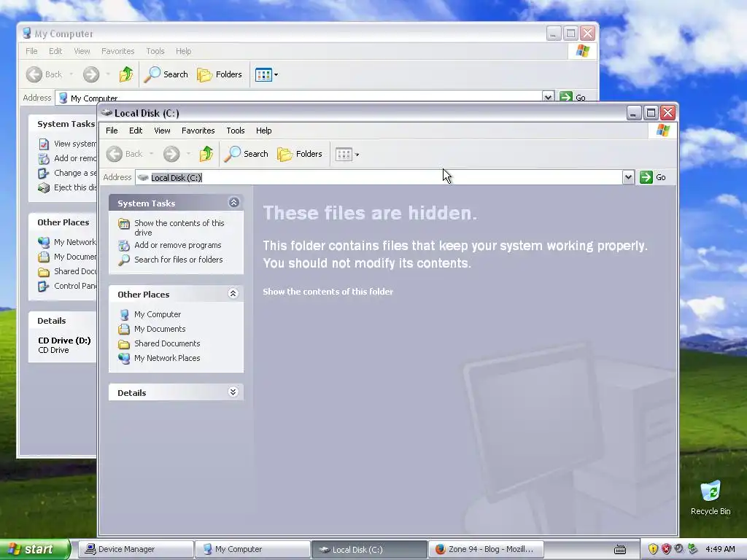Open My Network Places in Local Disk sidebar
The height and width of the screenshot is (560, 747).
tap(167, 358)
